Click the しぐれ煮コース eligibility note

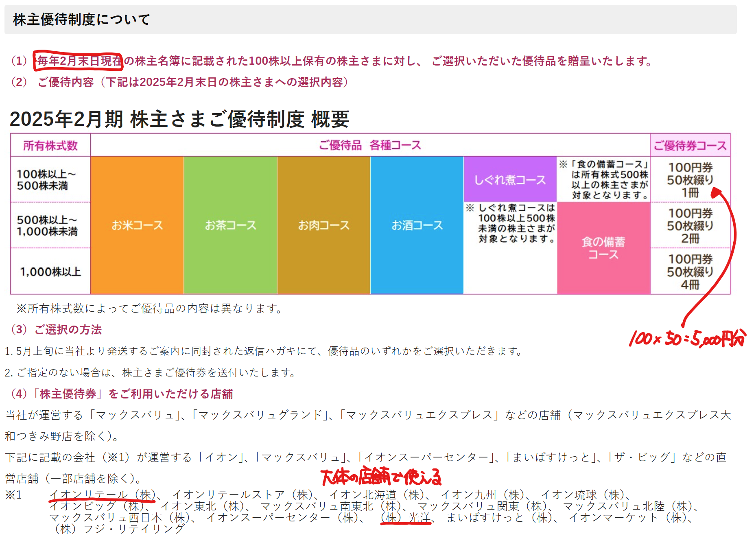tap(511, 223)
